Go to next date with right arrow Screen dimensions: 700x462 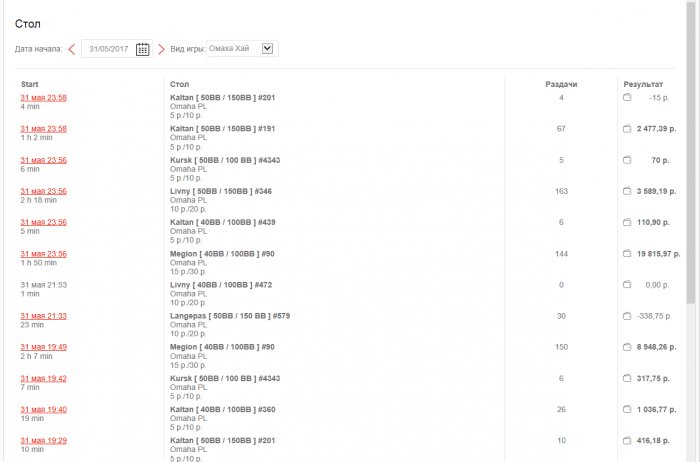[162, 49]
